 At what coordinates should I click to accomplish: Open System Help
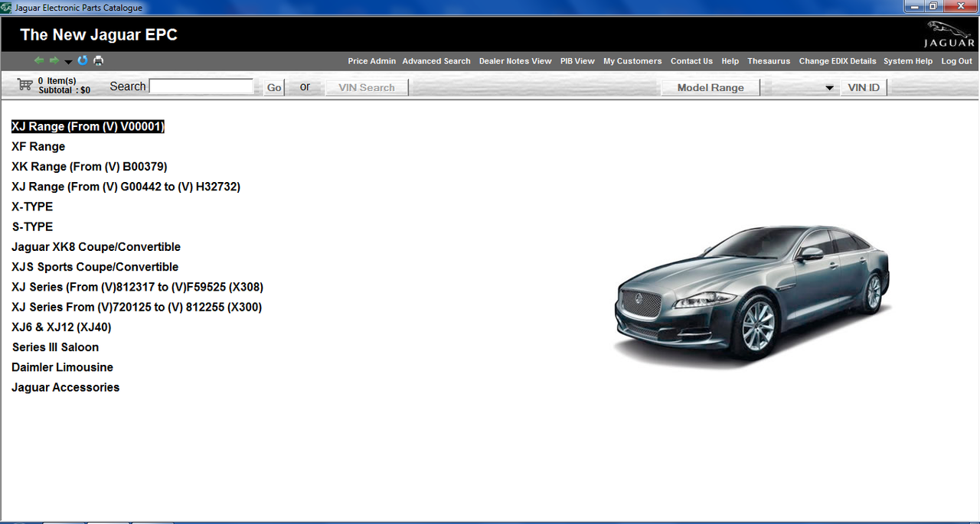pyautogui.click(x=908, y=61)
